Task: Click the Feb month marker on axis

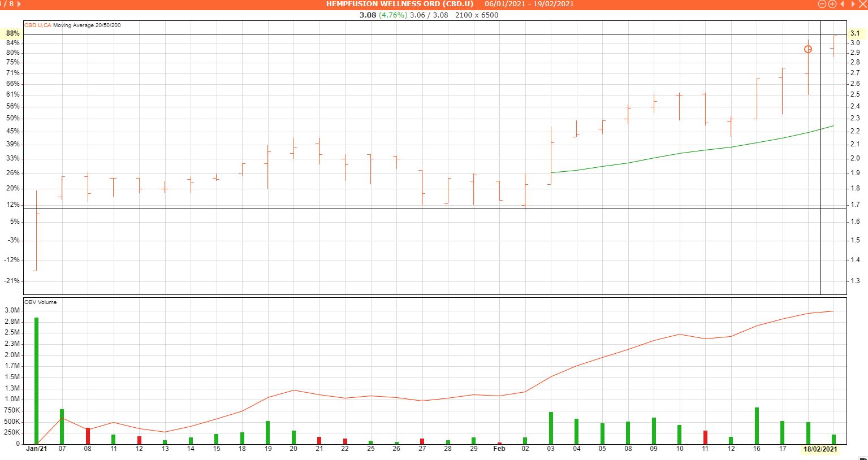Action: [x=499, y=449]
